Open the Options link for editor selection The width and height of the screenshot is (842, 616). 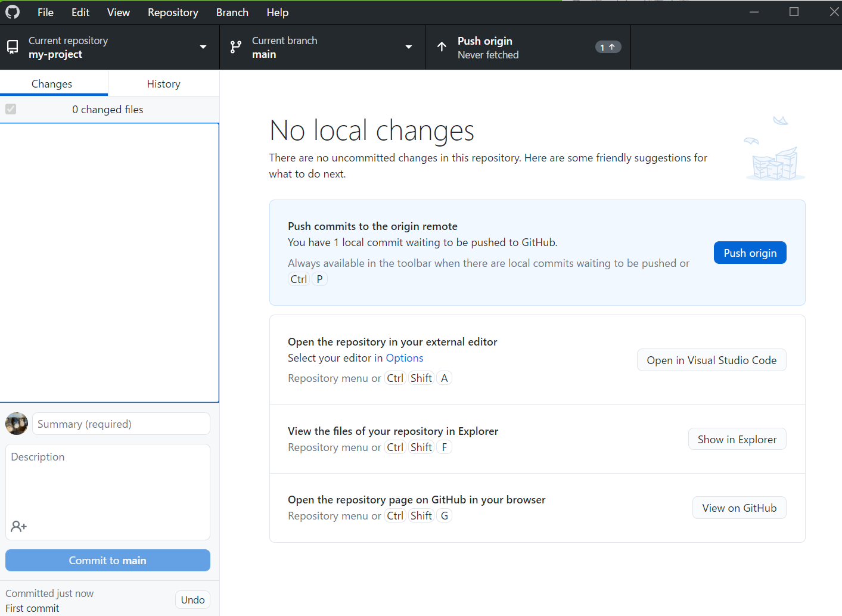[405, 357]
